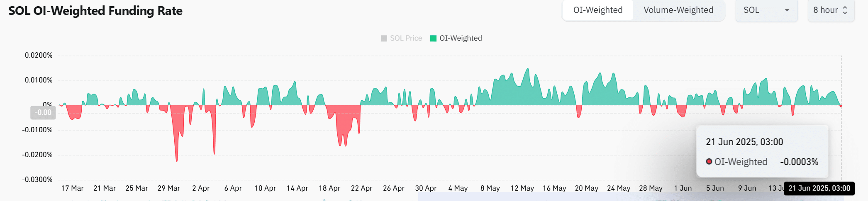Toggle SOL Price series in the legend
The image size is (868, 201).
[401, 38]
